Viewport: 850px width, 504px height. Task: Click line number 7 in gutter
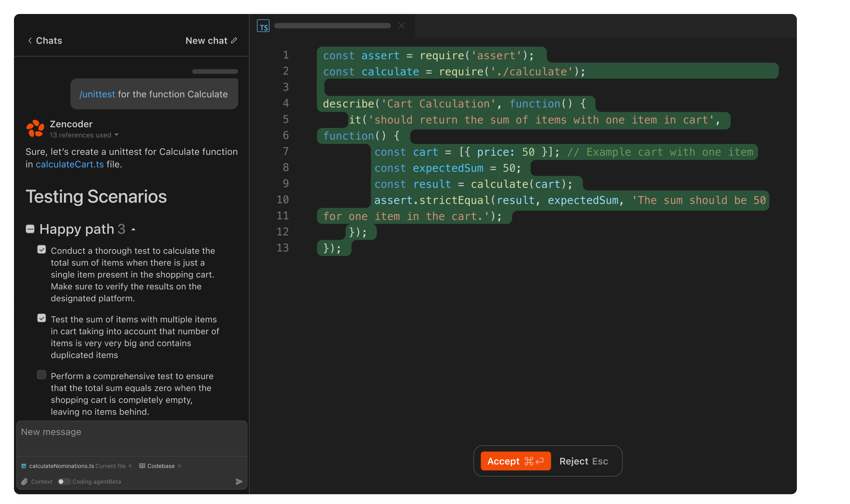click(x=286, y=152)
